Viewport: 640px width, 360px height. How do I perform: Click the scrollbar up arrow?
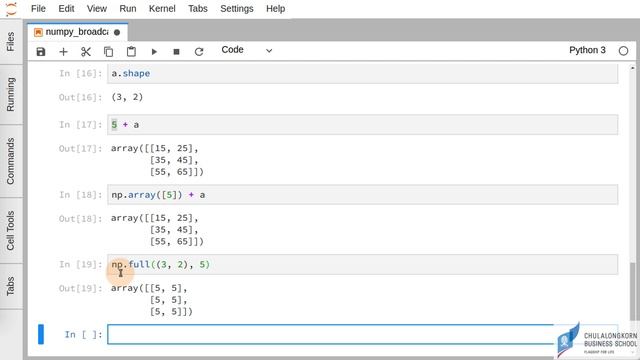coord(633,68)
